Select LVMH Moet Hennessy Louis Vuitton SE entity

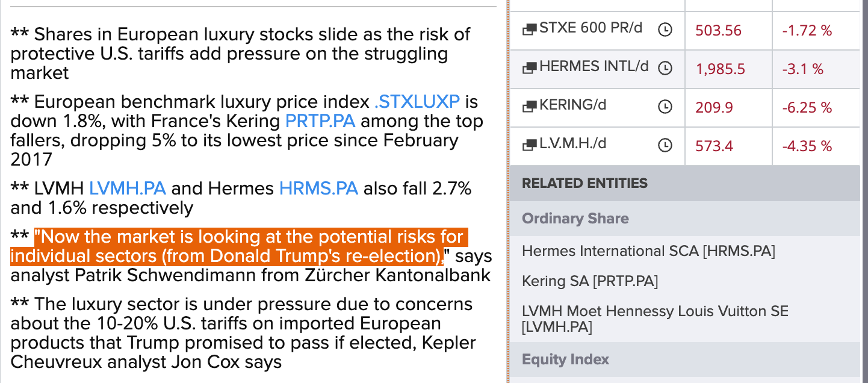655,319
